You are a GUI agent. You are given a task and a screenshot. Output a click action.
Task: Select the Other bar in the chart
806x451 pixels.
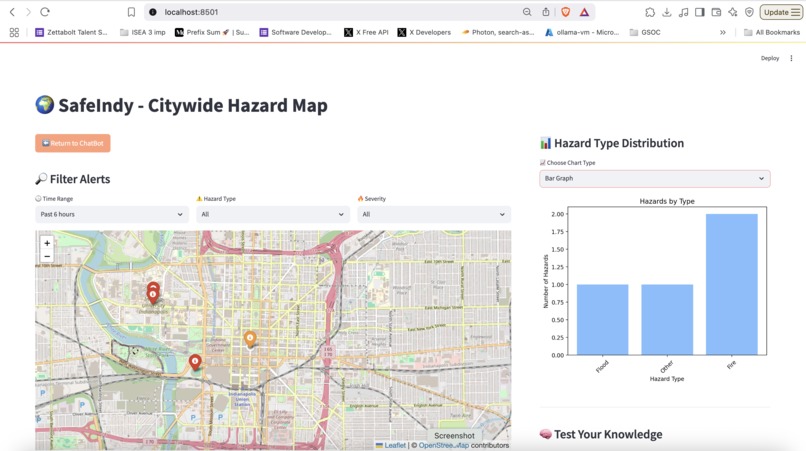667,319
